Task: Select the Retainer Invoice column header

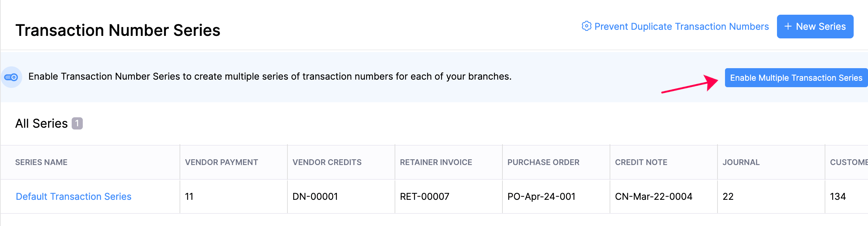Action: [436, 162]
